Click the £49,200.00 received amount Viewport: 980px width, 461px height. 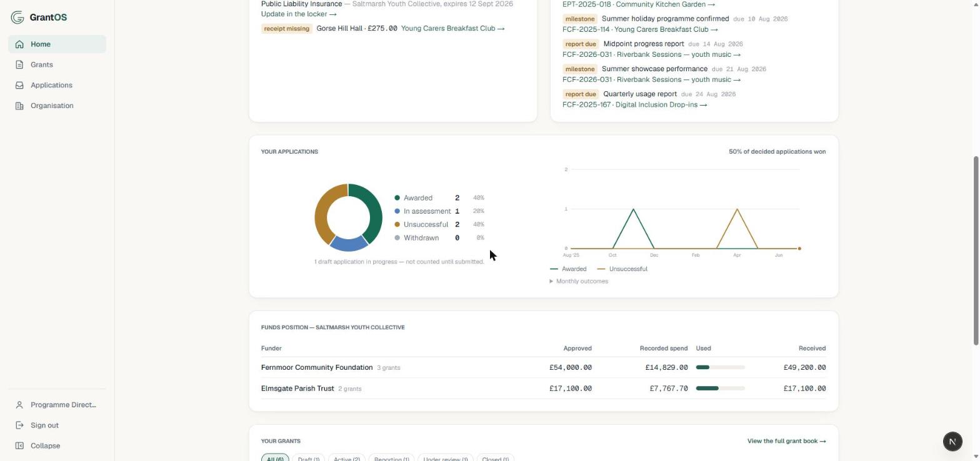pos(804,367)
